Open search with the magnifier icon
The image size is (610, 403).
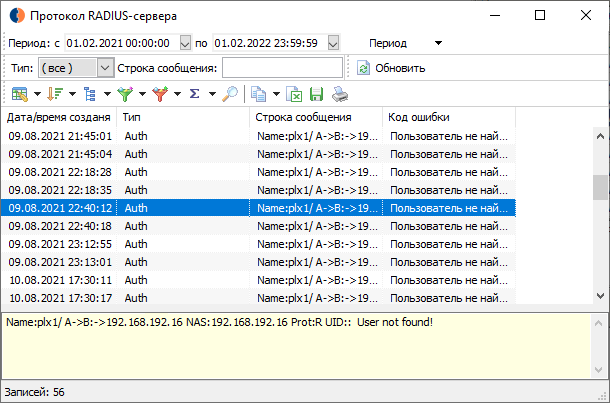coord(230,94)
